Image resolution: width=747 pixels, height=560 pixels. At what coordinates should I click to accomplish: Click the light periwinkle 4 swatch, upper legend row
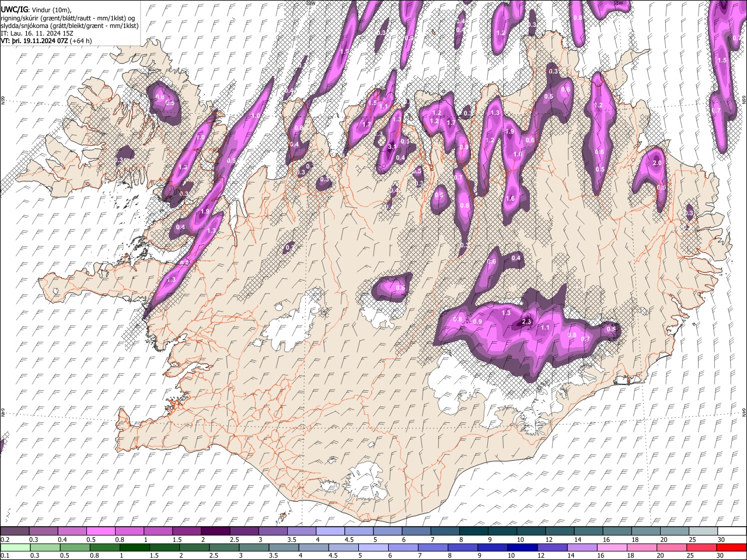click(330, 531)
